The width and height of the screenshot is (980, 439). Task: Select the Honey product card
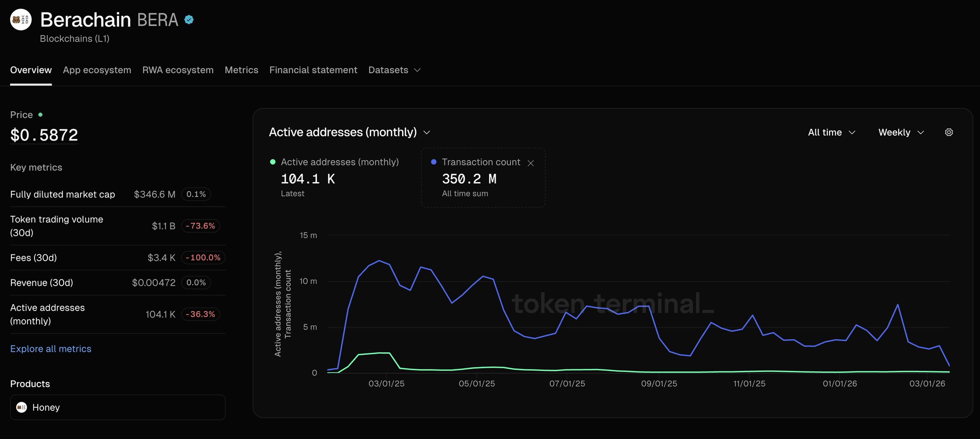click(118, 407)
